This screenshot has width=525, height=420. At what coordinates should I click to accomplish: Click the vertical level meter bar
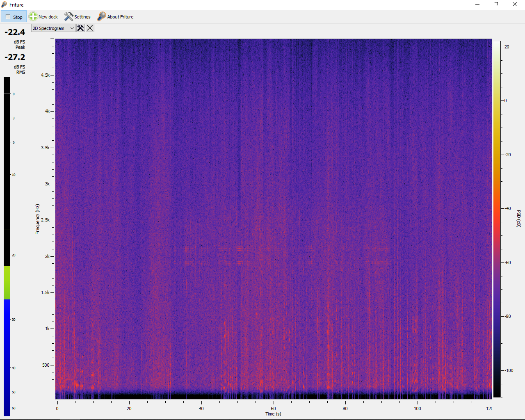click(7, 247)
